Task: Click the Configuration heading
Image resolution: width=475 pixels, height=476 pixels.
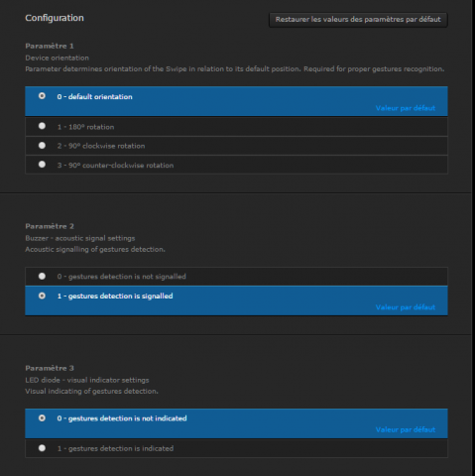Action: tap(55, 18)
